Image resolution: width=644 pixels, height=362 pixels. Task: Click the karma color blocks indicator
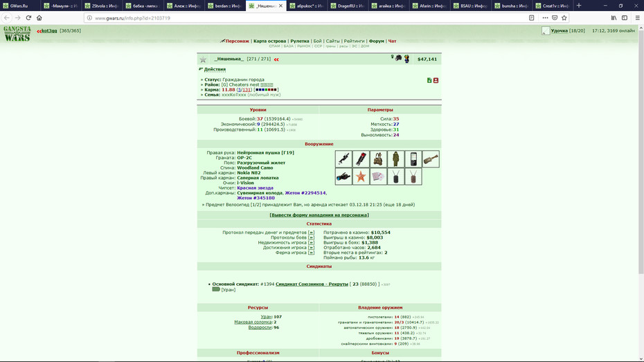point(266,90)
